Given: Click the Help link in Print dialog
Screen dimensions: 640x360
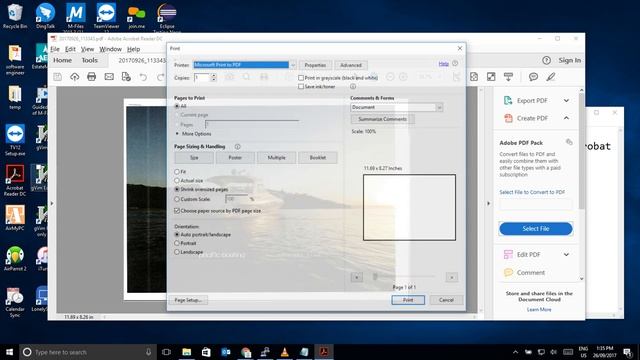Looking at the screenshot, I should [x=444, y=64].
